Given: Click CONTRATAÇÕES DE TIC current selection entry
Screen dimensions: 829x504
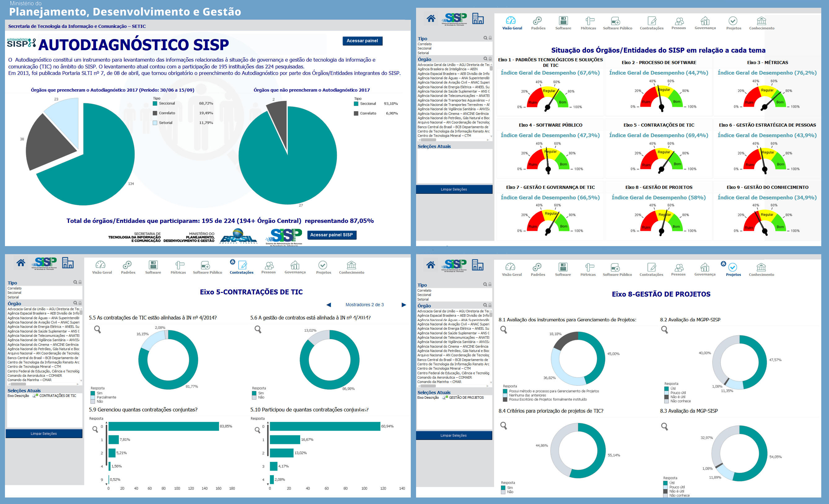Looking at the screenshot, I should tap(58, 396).
